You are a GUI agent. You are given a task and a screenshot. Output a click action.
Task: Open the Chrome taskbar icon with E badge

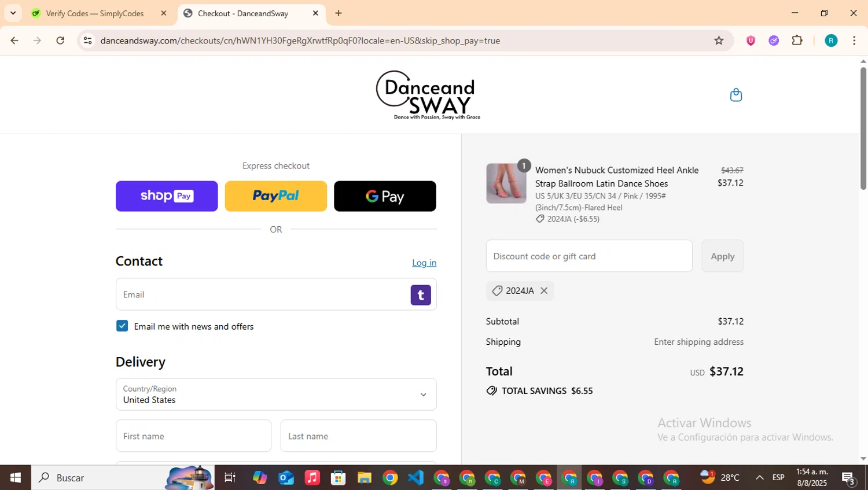[544, 478]
